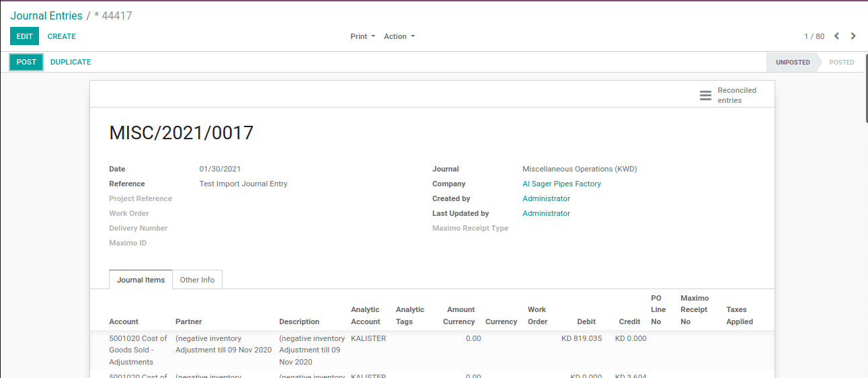Sort by the Analytic Tags column header
This screenshot has width=868, height=378.
tap(410, 315)
